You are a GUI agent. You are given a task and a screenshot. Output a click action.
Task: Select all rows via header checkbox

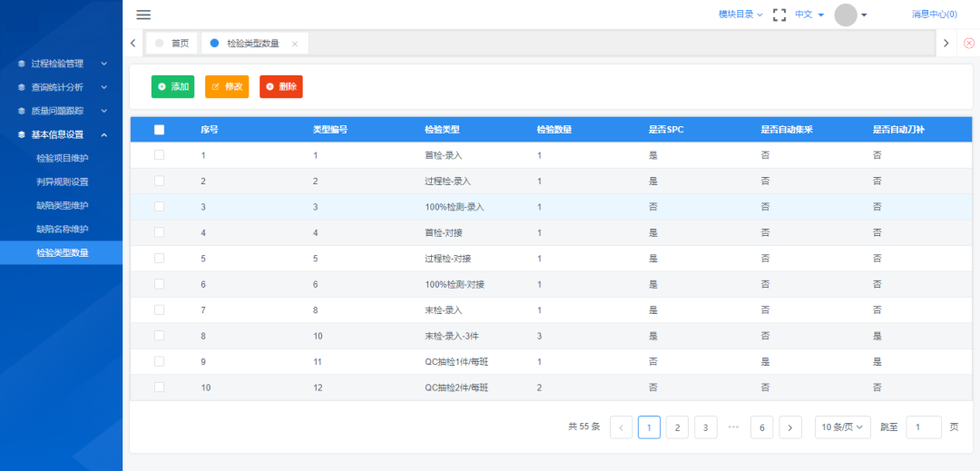(160, 130)
